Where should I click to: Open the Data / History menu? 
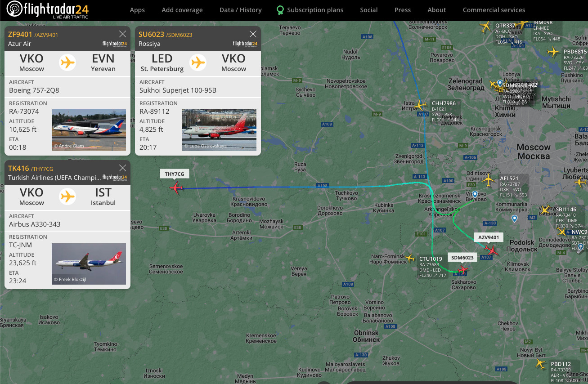pos(241,10)
